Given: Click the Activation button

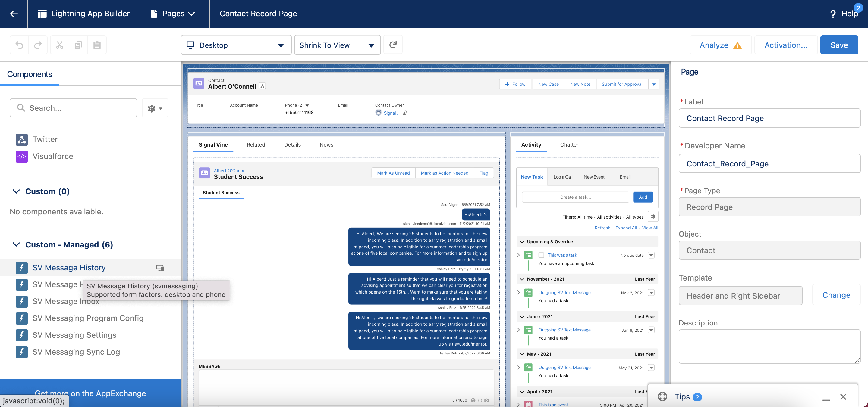Looking at the screenshot, I should point(786,45).
